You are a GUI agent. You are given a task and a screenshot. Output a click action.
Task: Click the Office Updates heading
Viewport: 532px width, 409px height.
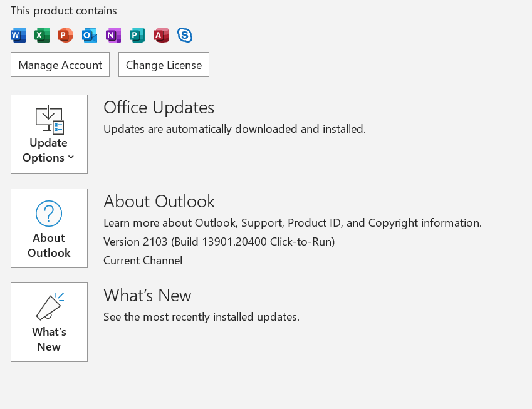pos(159,108)
